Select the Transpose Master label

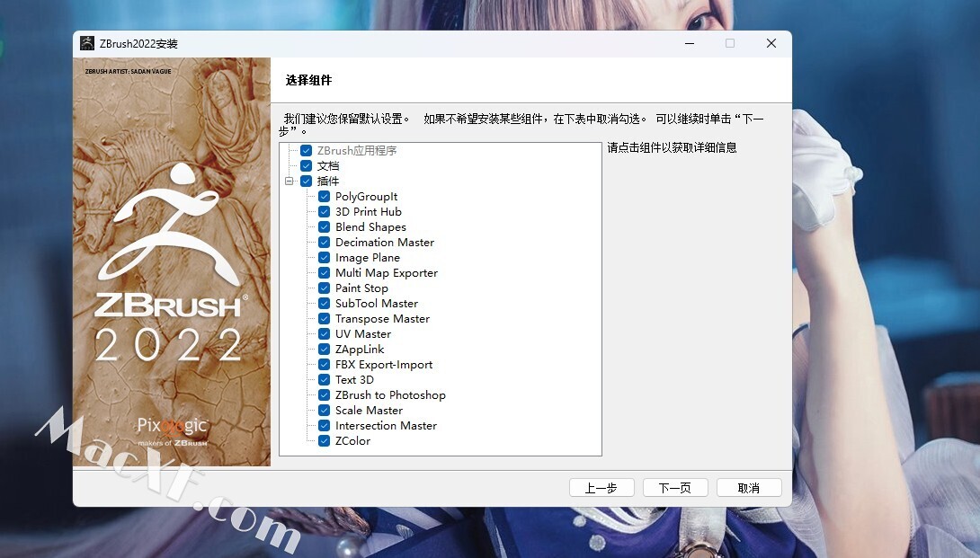pyautogui.click(x=382, y=319)
